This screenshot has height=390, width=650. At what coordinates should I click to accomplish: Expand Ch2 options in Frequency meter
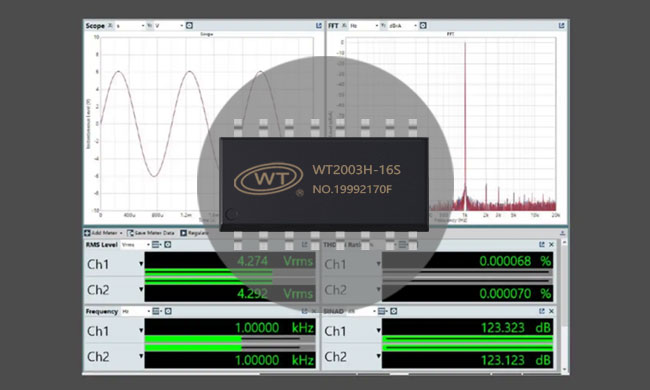(141, 356)
